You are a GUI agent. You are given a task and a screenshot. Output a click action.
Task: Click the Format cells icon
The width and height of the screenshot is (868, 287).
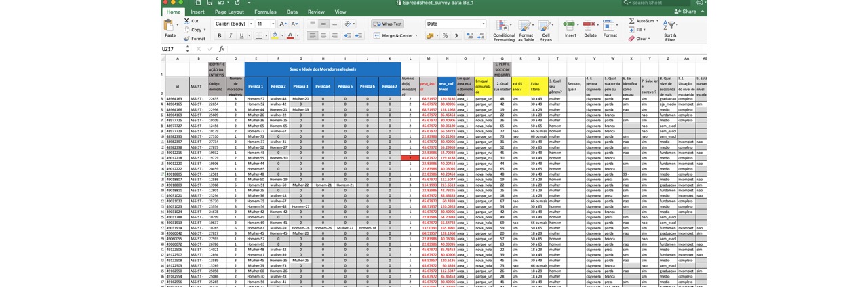pos(610,26)
